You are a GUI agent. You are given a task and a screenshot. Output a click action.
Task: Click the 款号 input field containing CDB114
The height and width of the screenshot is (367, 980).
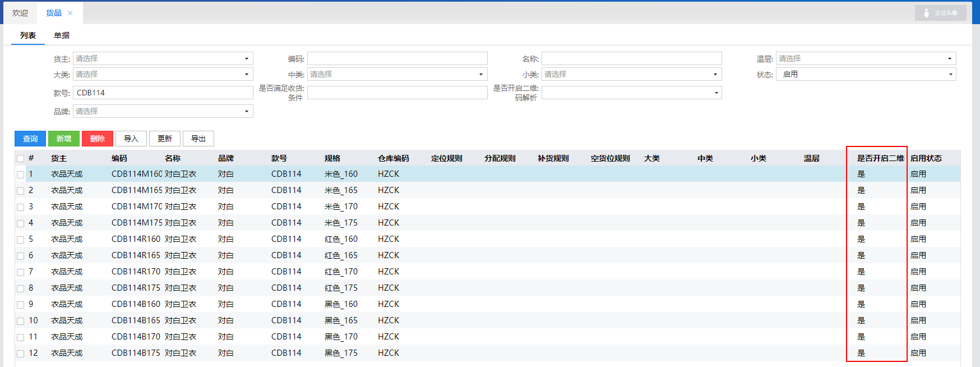163,93
